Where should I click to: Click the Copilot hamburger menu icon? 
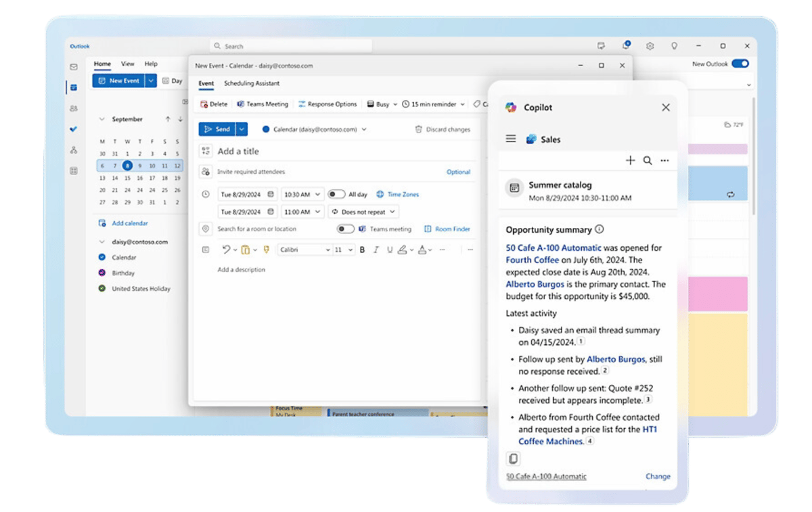(x=511, y=139)
